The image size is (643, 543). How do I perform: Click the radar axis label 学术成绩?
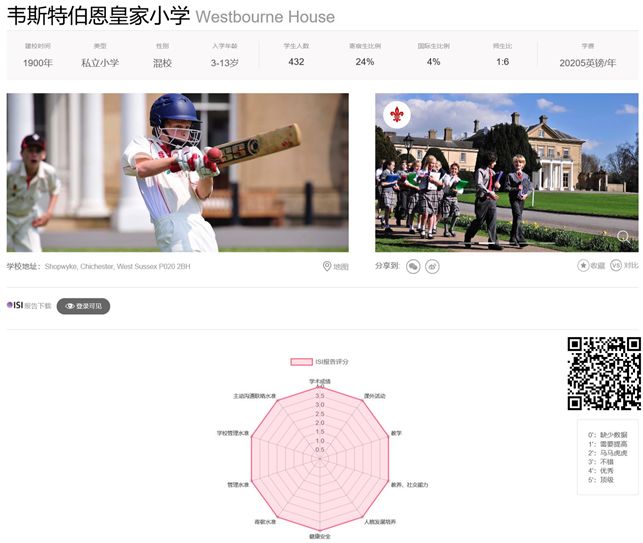[320, 381]
